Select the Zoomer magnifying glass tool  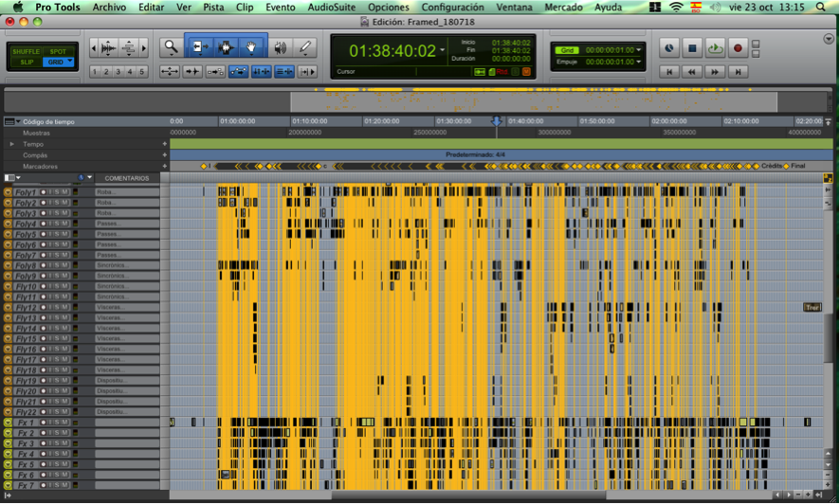(171, 46)
